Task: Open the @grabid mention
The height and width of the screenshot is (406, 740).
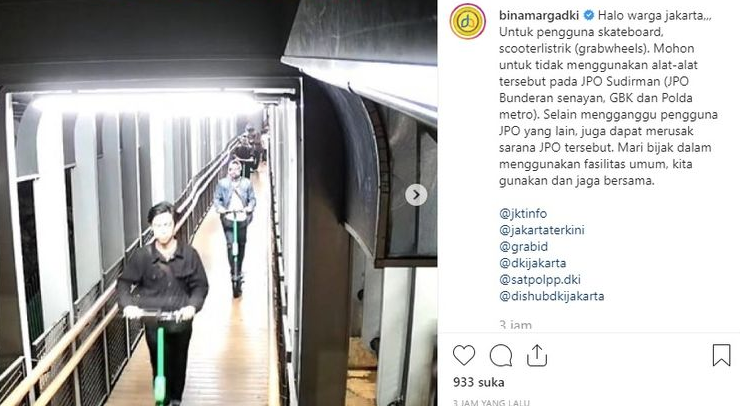Action: click(523, 246)
